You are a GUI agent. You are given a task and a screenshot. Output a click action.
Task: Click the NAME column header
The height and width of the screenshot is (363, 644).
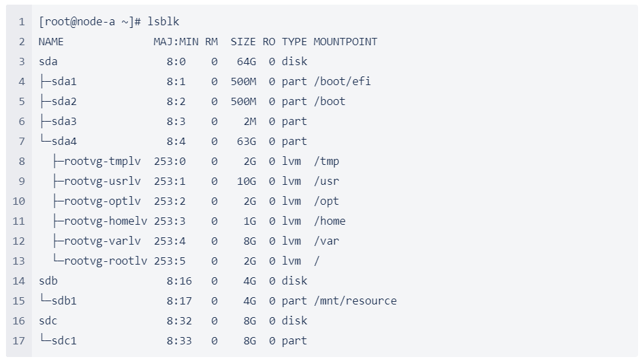tap(51, 42)
